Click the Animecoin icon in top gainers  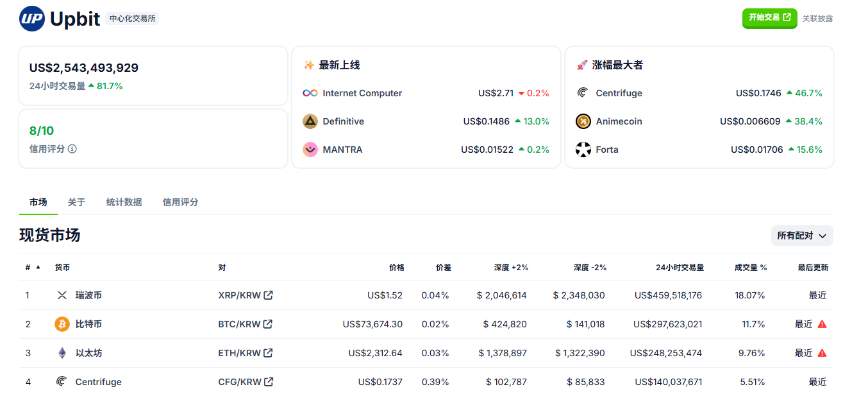coord(583,121)
